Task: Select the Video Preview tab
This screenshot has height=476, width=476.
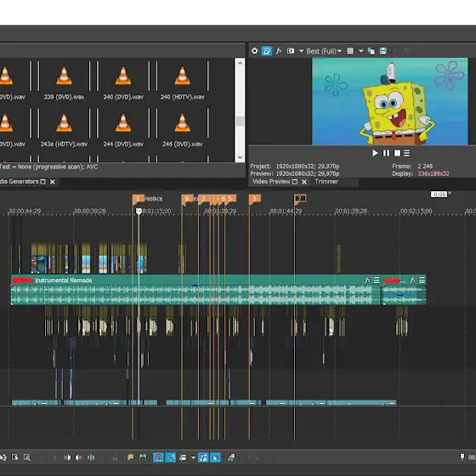Action: [271, 182]
